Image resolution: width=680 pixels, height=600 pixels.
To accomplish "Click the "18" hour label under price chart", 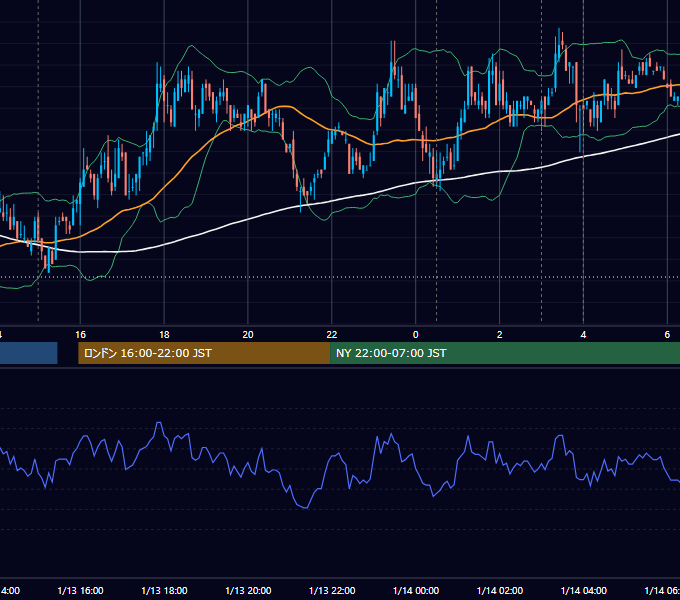I will (x=164, y=335).
